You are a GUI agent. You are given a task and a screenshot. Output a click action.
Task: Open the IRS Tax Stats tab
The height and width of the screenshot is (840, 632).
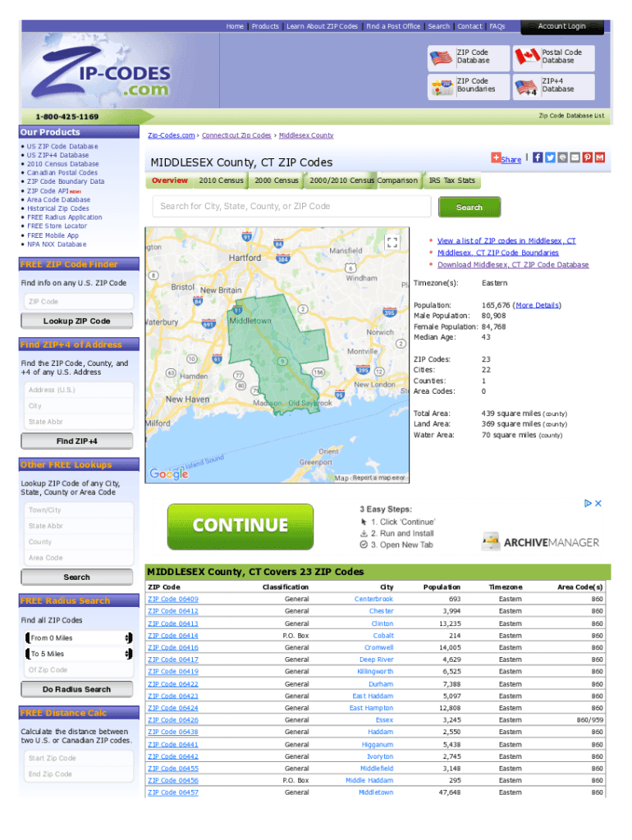tap(451, 180)
